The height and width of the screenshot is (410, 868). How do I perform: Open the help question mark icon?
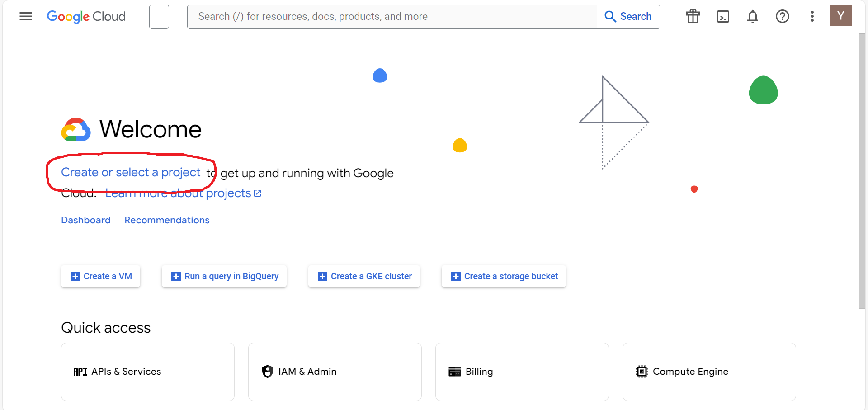click(x=783, y=17)
